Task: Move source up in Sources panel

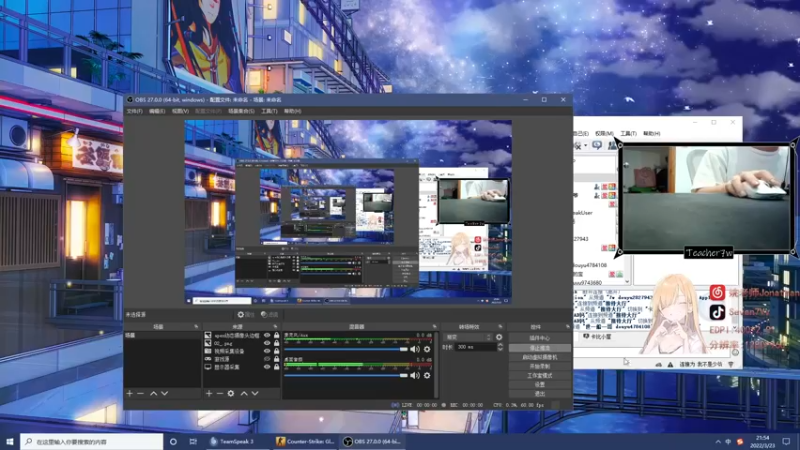Action: (244, 393)
